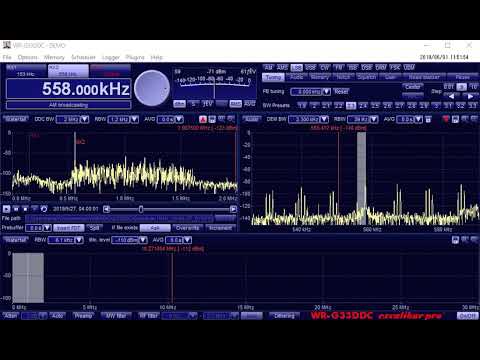Switch to the Noise blanker tab

click(424, 77)
